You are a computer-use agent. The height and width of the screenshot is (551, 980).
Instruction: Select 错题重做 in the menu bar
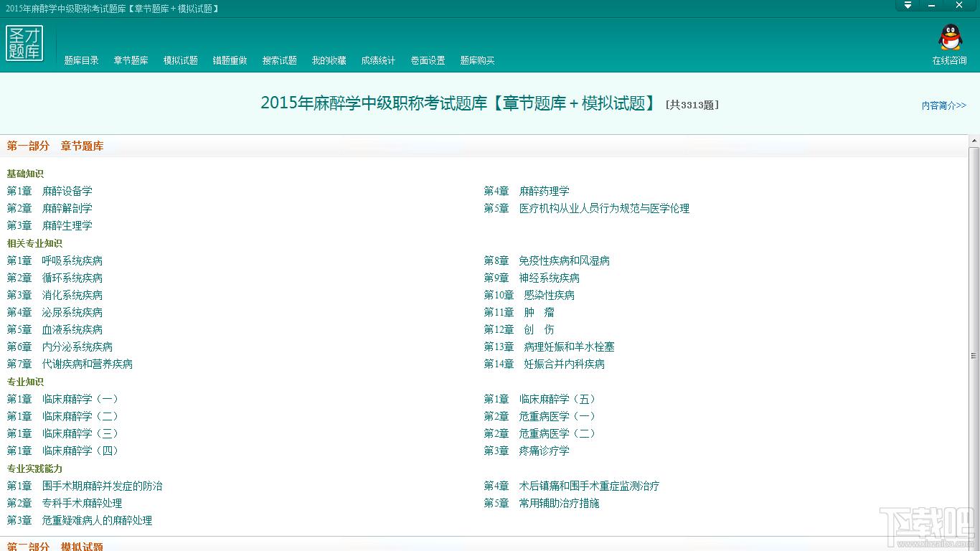click(230, 60)
